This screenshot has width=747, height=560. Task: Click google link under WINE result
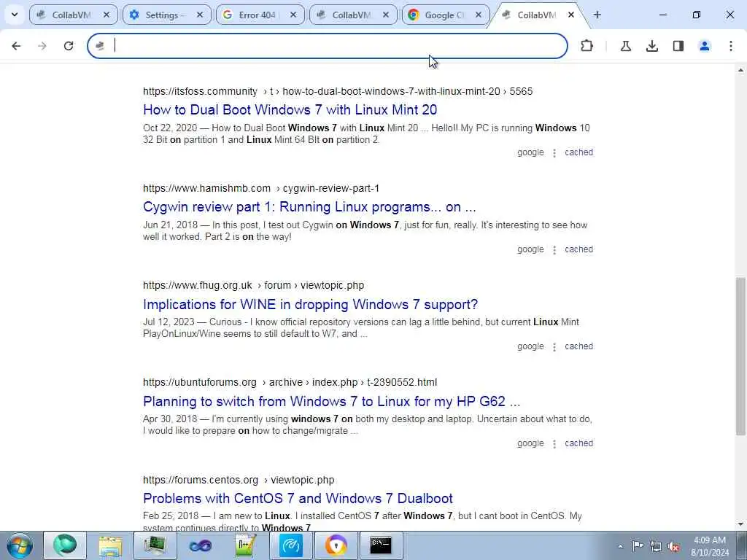(530, 346)
